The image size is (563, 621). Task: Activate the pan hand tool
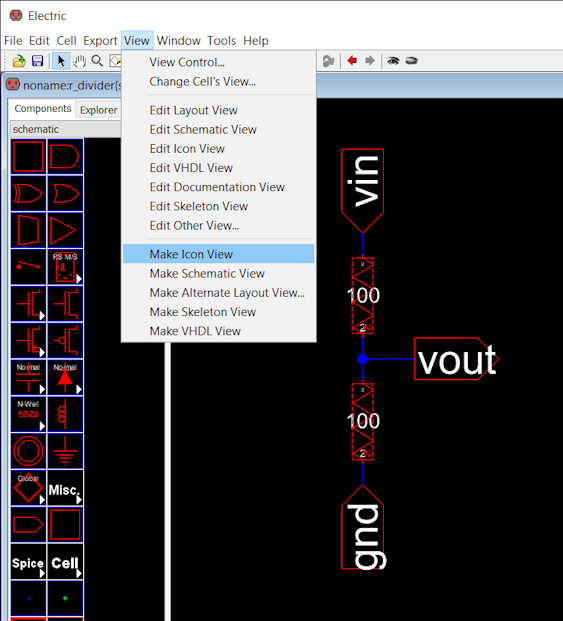click(80, 61)
